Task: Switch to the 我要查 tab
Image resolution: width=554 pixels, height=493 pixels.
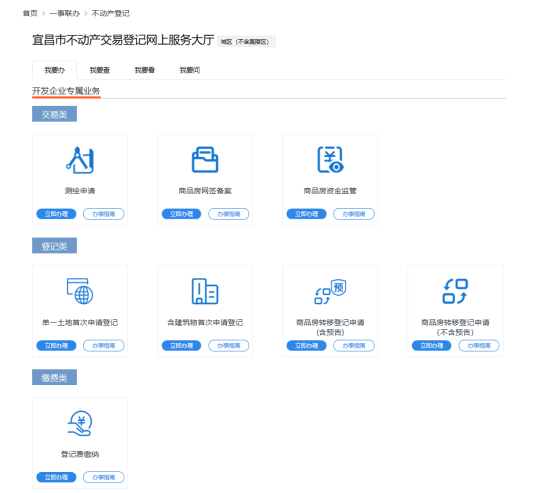Action: [x=100, y=70]
